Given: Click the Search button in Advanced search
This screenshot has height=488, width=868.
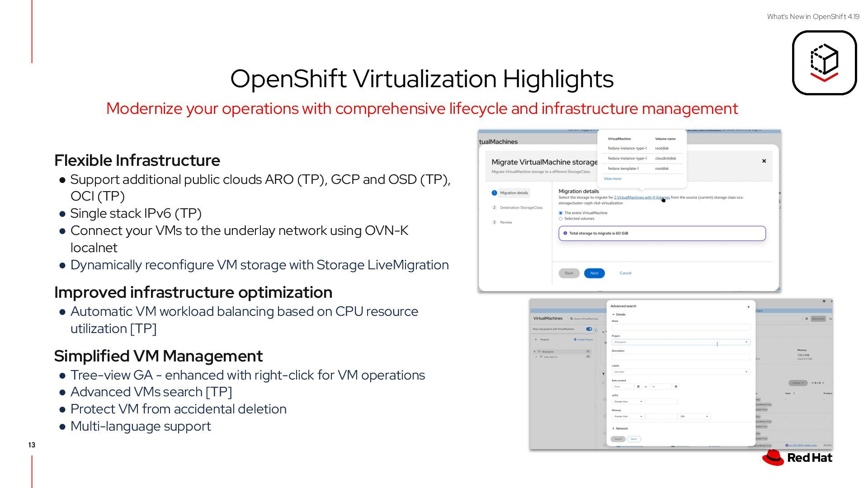Looking at the screenshot, I should coord(618,439).
